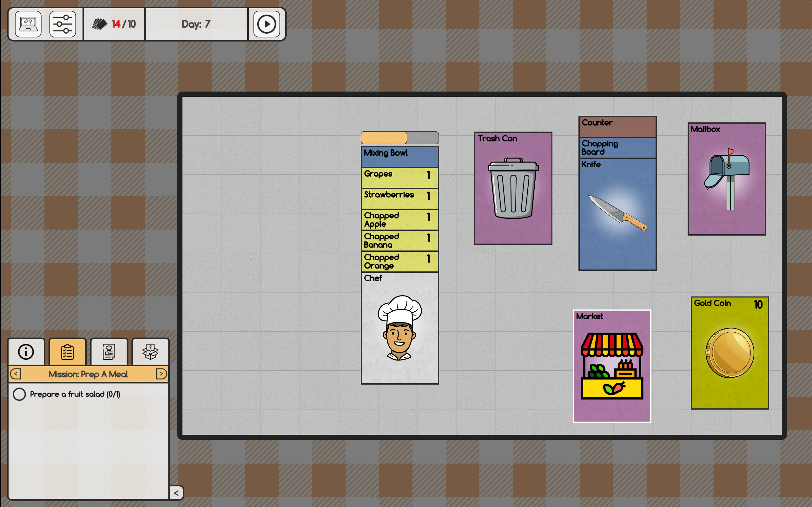The image size is (812, 507).
Task: Open the recipe document icon
Action: click(x=109, y=352)
